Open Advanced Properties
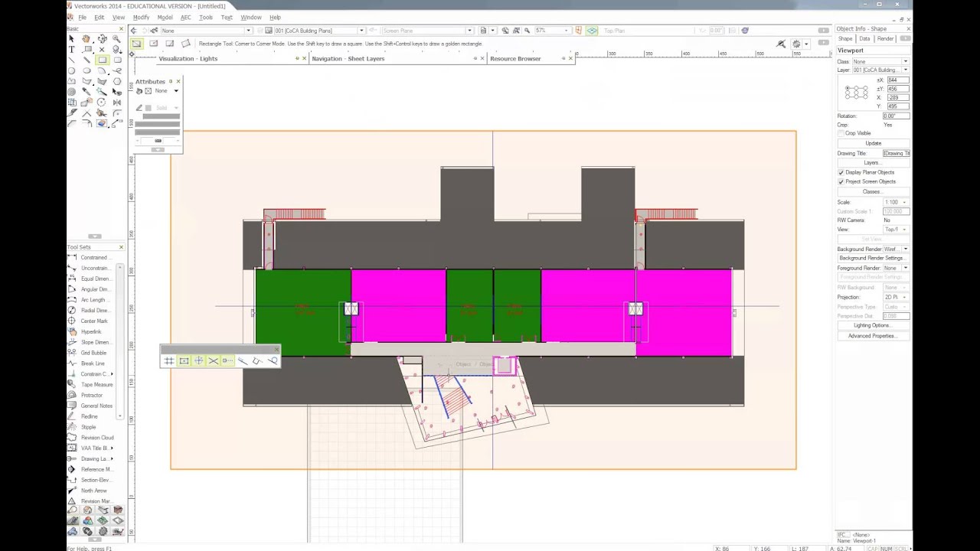The width and height of the screenshot is (980, 551). pyautogui.click(x=873, y=336)
